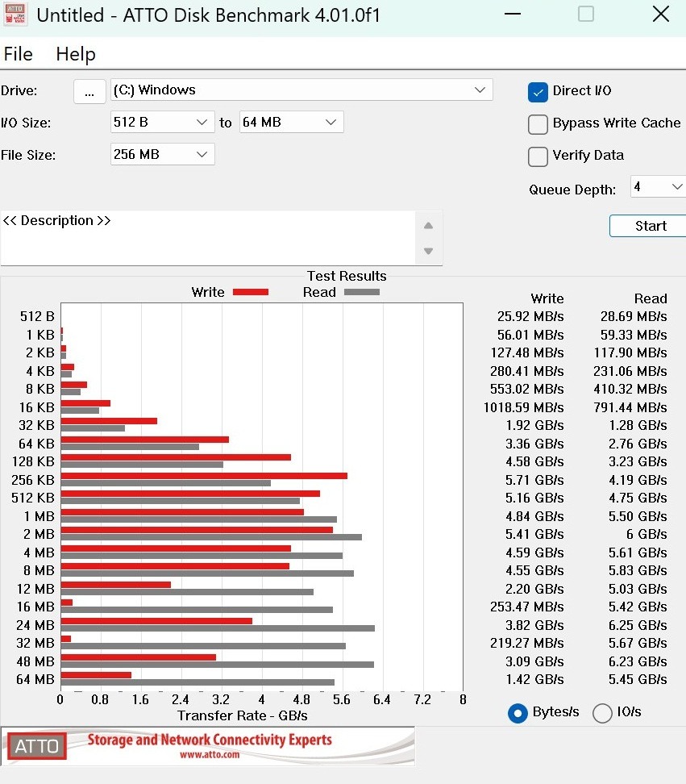Click the 6.25 GB/s read value
This screenshot has height=784, width=686.
(638, 625)
